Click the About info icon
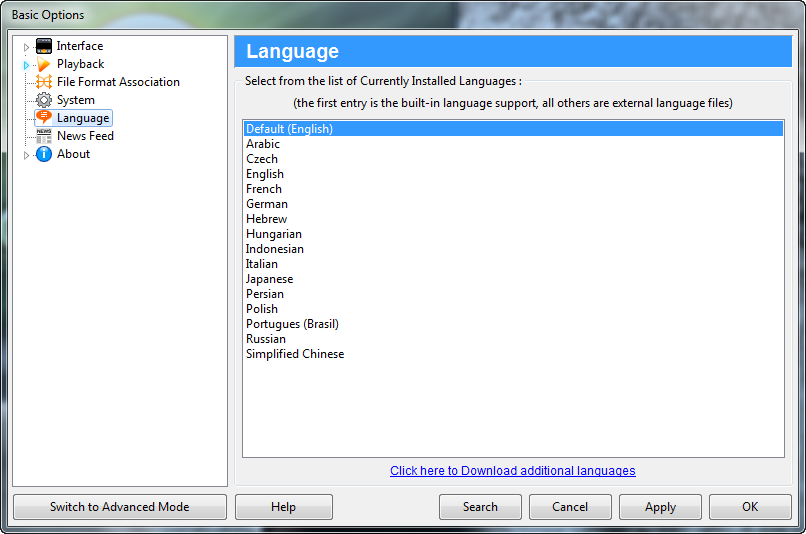Image resolution: width=806 pixels, height=534 pixels. (44, 154)
